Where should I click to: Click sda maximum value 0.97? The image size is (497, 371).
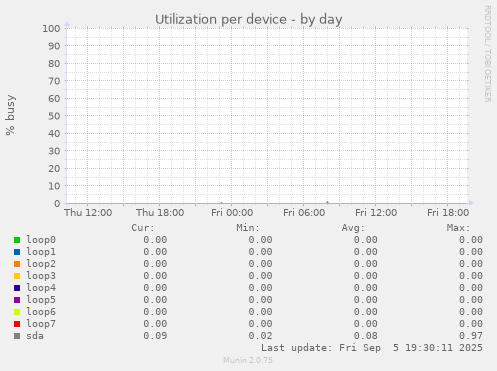coord(471,336)
